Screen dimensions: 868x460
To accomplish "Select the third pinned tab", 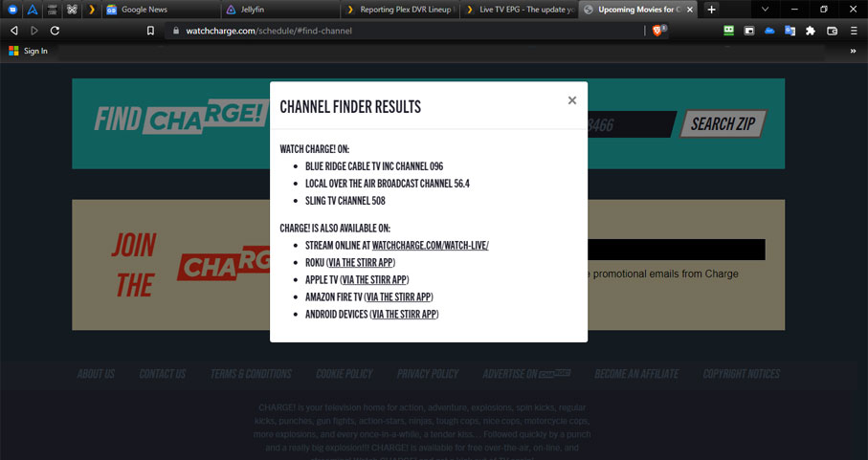I will pyautogui.click(x=52, y=10).
